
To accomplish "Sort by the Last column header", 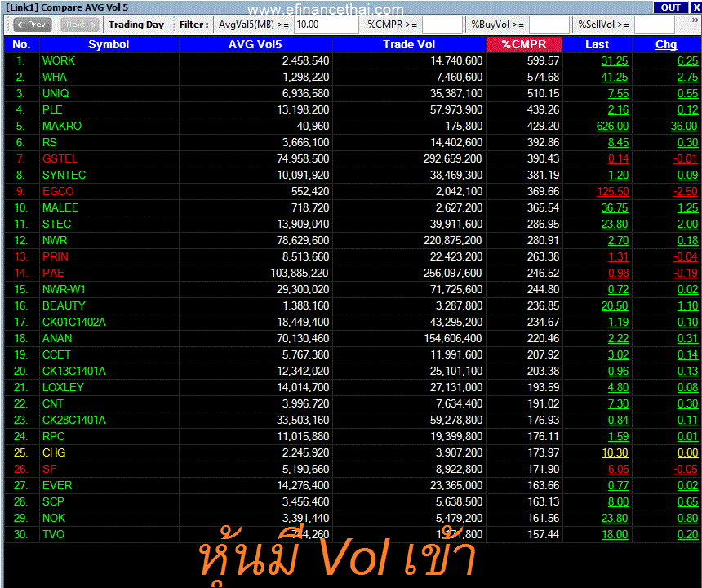I will click(597, 44).
